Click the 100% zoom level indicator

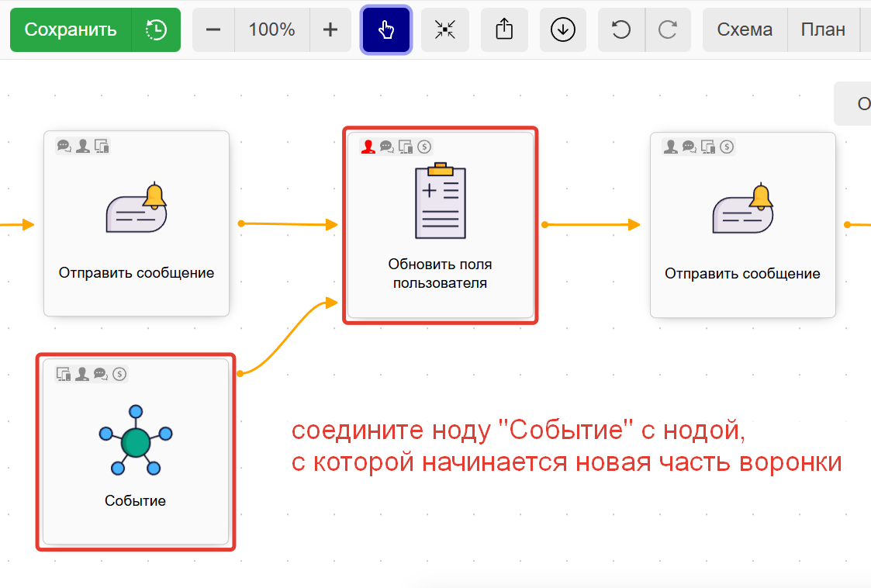click(271, 29)
